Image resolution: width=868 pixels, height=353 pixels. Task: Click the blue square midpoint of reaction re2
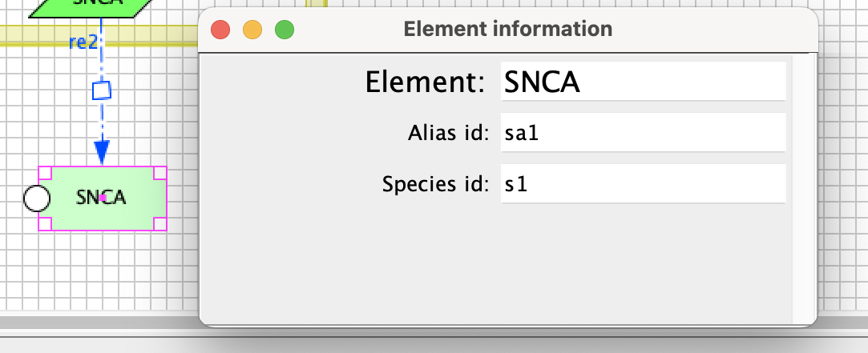pyautogui.click(x=102, y=90)
